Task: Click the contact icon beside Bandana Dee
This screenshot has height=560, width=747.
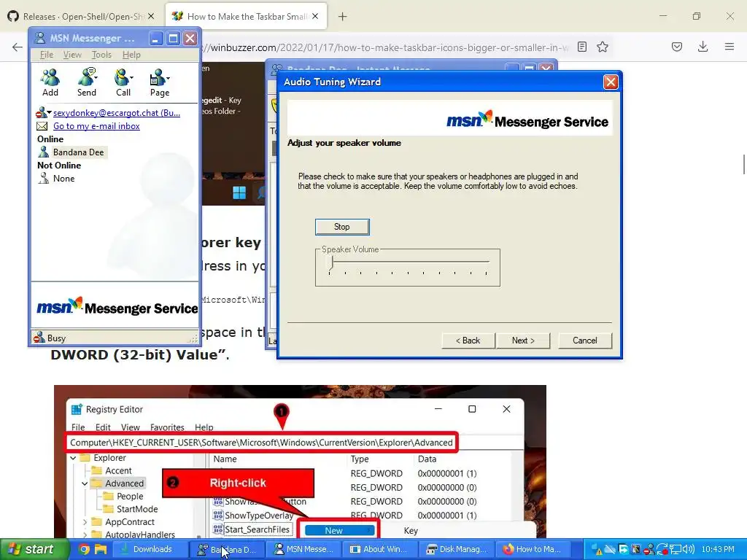Action: click(x=43, y=152)
